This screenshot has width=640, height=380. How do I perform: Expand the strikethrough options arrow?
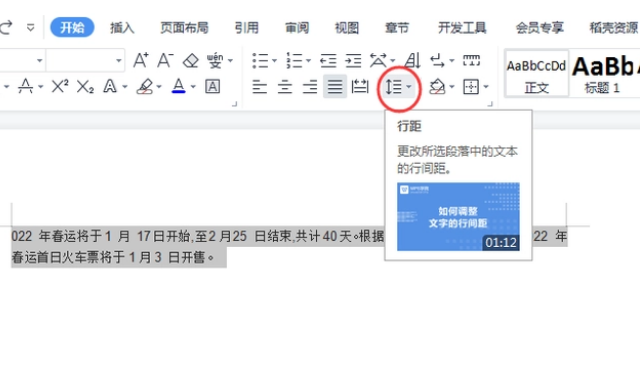(x=41, y=87)
